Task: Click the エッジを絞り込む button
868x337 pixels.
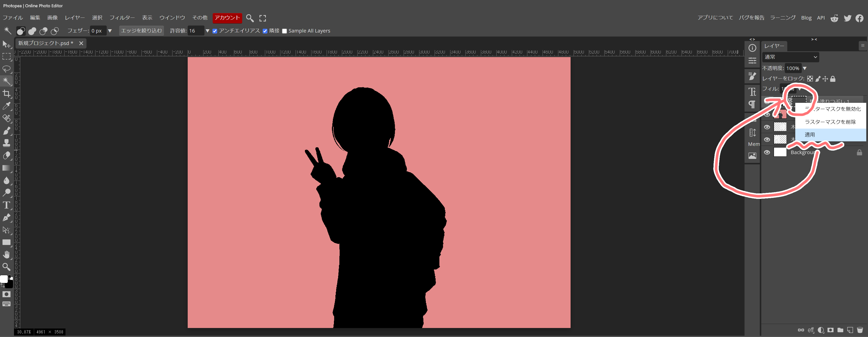Action: (141, 31)
